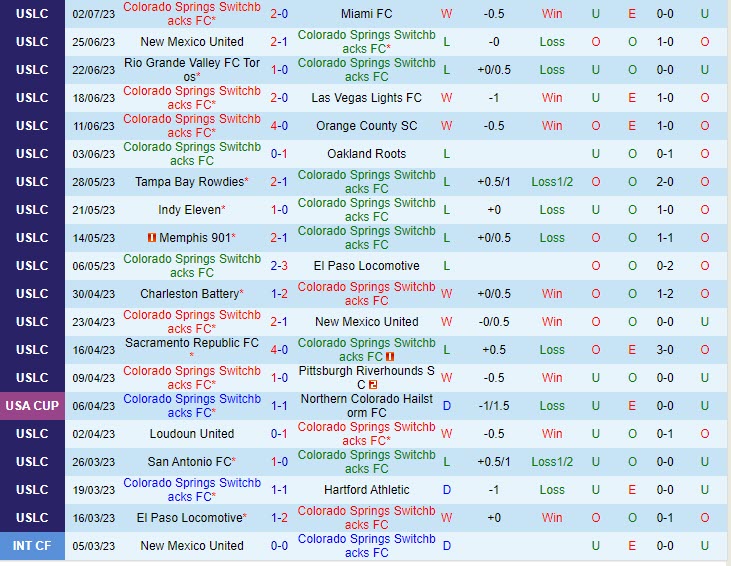The height and width of the screenshot is (566, 731).
Task: Open New Mexico United on 23/04/23 row
Action: (x=366, y=322)
